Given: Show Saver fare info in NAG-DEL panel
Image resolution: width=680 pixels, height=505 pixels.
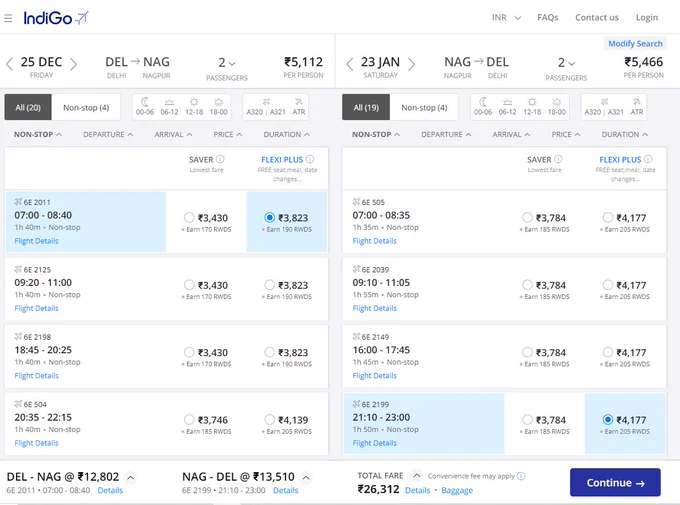Looking at the screenshot, I should pyautogui.click(x=558, y=159).
